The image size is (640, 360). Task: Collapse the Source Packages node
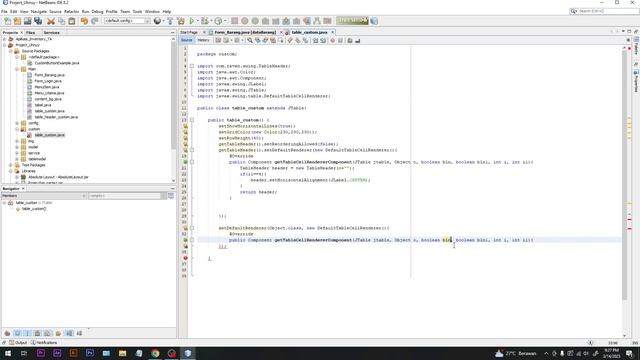point(11,51)
